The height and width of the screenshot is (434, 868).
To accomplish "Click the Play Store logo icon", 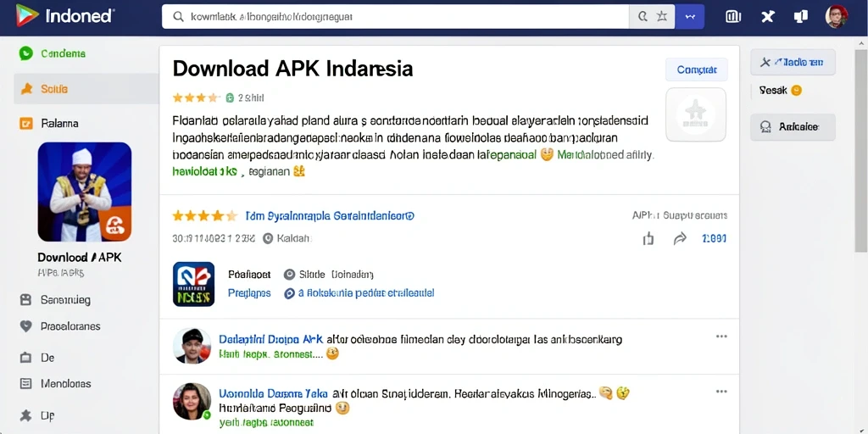I will [26, 15].
